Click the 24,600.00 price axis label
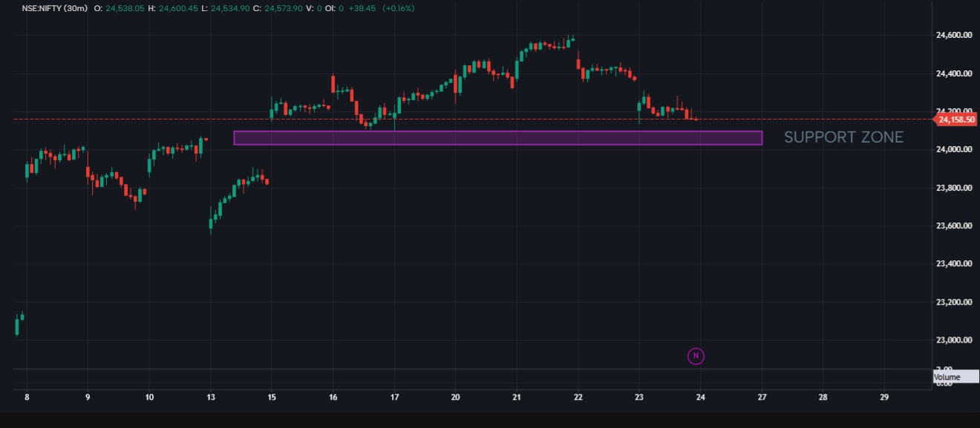This screenshot has height=428, width=980. coord(955,35)
